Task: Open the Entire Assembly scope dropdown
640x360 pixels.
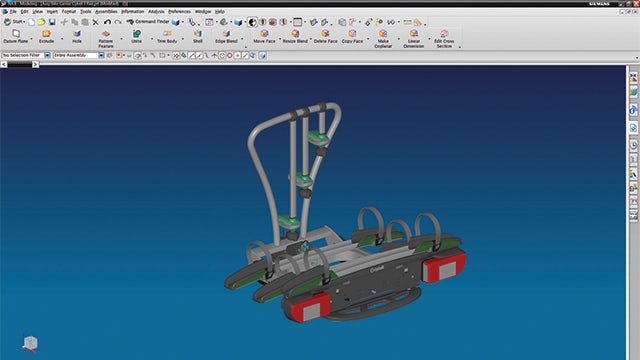Action: click(101, 55)
